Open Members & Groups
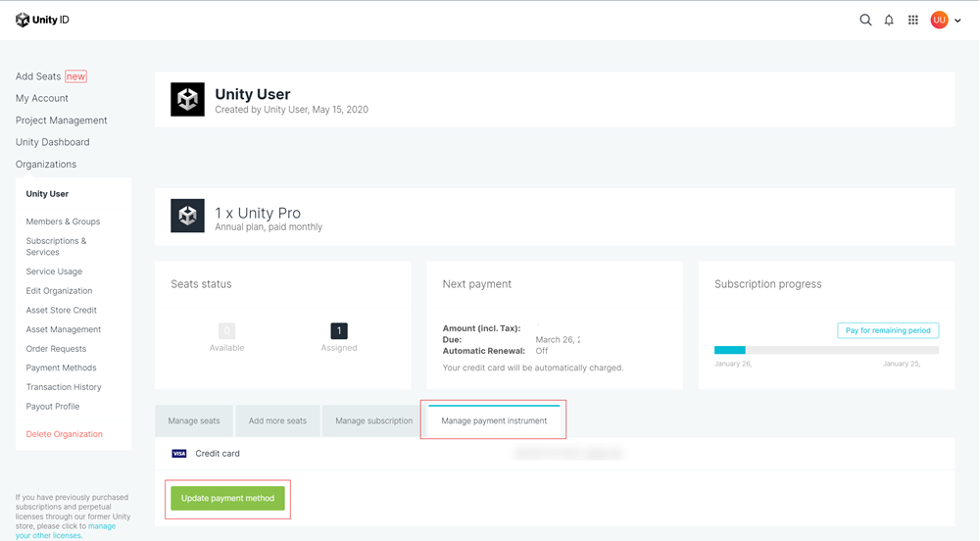The image size is (980, 541). pos(63,221)
